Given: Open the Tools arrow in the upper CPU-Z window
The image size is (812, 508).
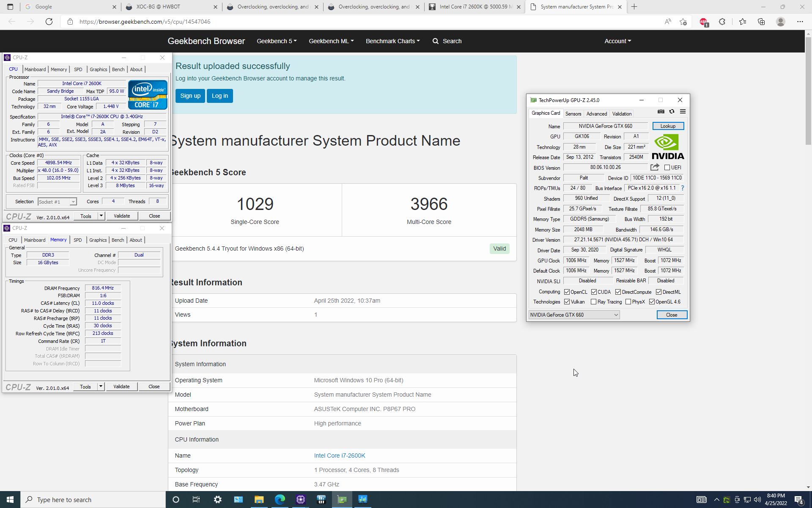Looking at the screenshot, I should (x=101, y=216).
